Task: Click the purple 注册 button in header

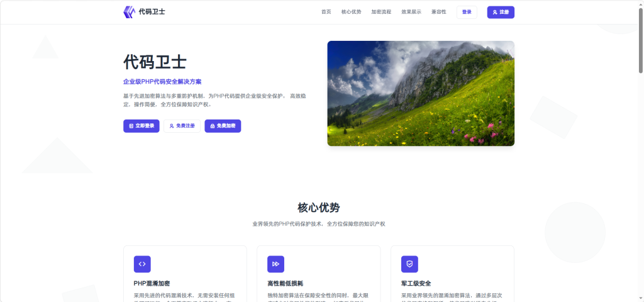Action: pos(501,13)
